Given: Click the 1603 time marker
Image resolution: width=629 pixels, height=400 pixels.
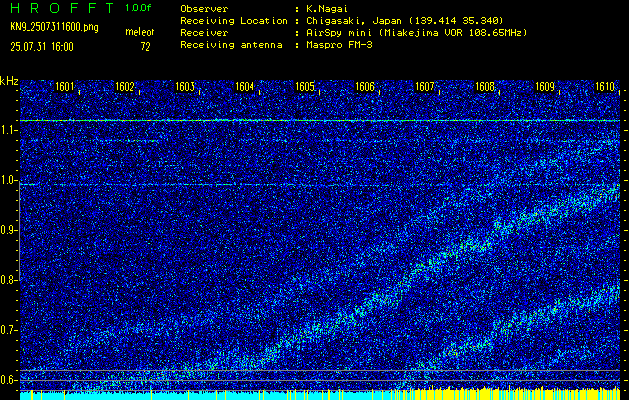Looking at the screenshot, I should 185,86.
